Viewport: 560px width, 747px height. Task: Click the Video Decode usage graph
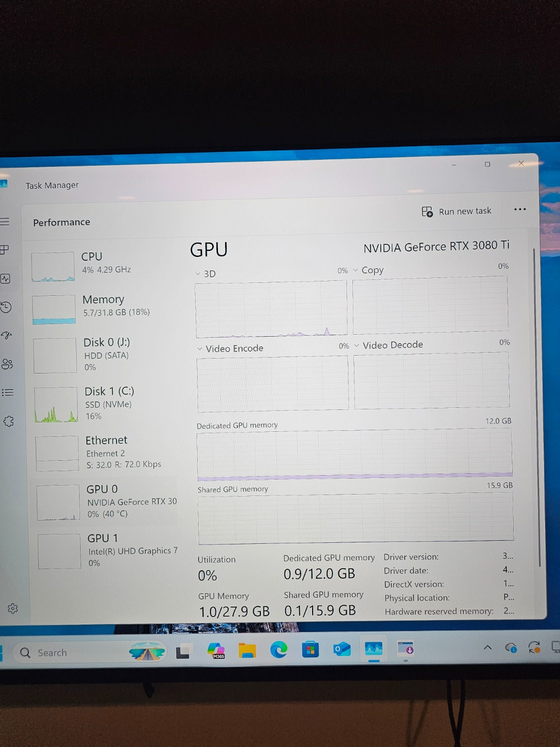point(432,380)
